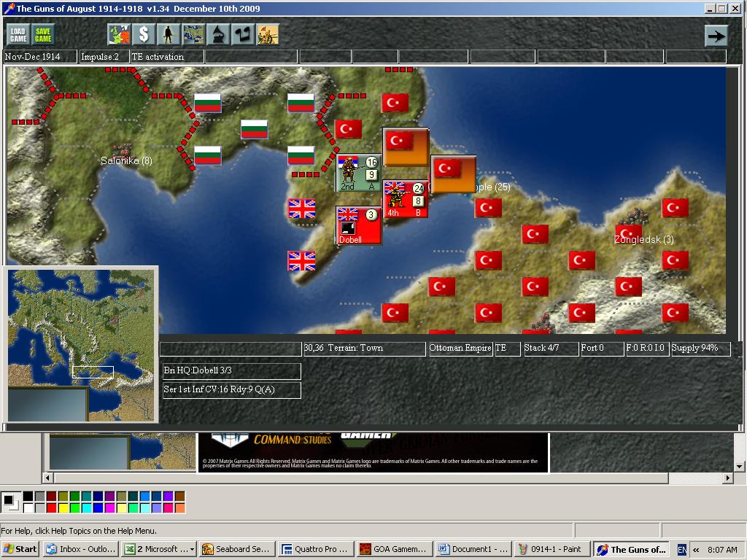Pick the white swatch in Paint palette

point(28,508)
